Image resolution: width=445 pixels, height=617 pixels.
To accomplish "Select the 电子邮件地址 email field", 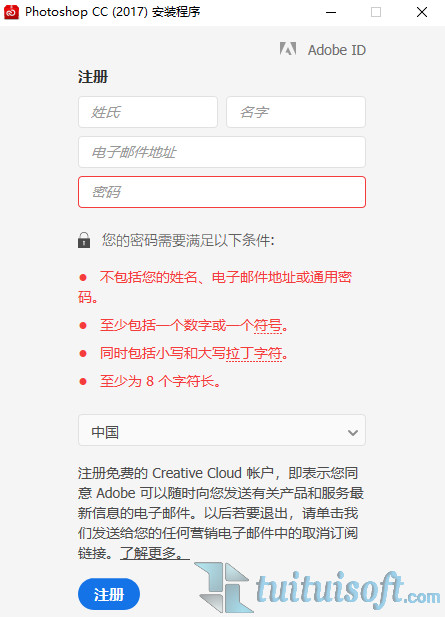I will coord(222,152).
